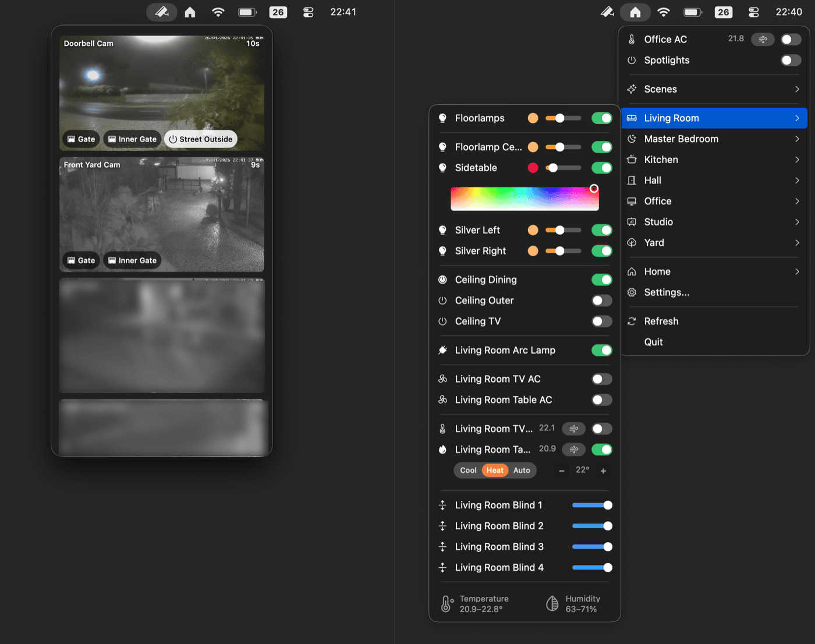
Task: Click the thermometer icon next to Temperature reading
Action: (x=446, y=603)
